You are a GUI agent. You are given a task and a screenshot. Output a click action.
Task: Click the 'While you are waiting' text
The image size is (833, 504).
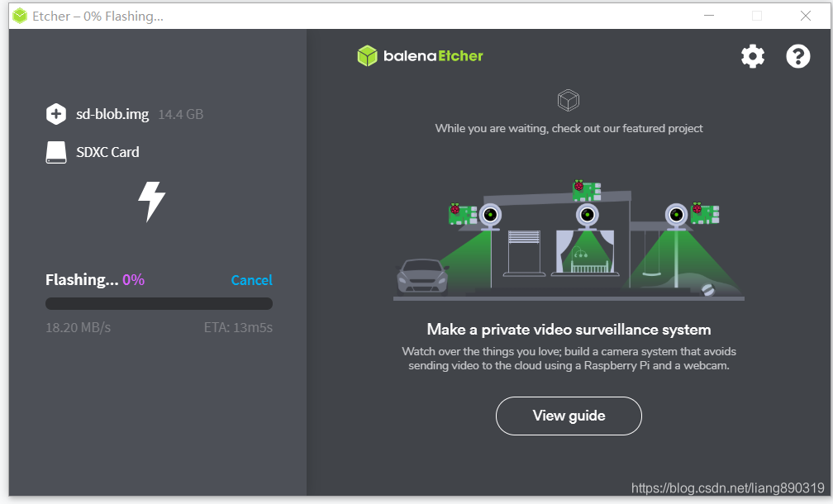pos(569,129)
